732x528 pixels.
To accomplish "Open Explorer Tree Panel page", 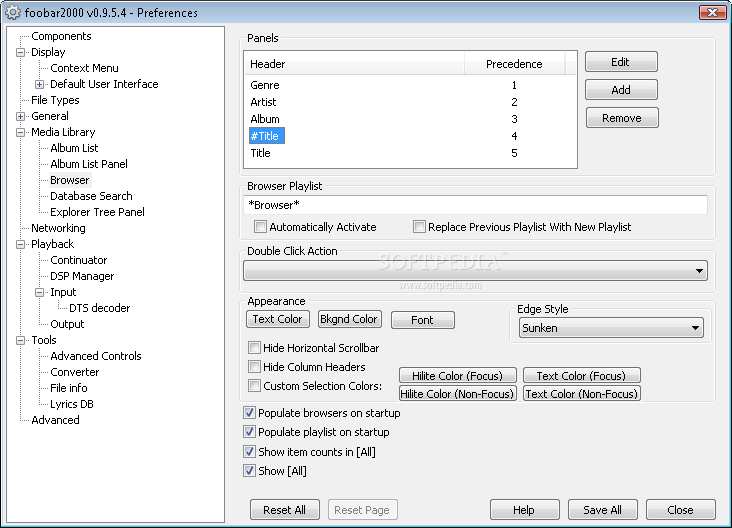I will point(98,212).
